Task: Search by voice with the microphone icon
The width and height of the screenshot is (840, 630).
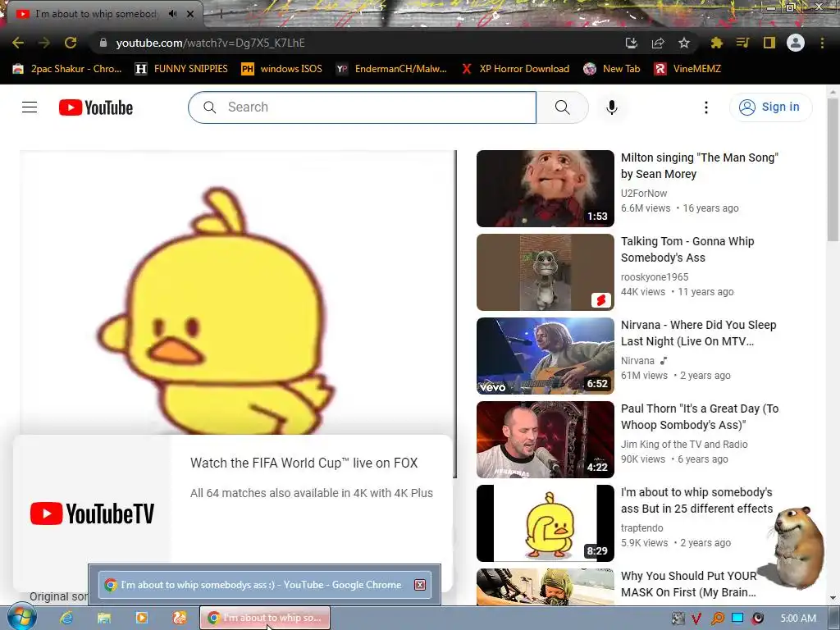Action: coord(612,107)
